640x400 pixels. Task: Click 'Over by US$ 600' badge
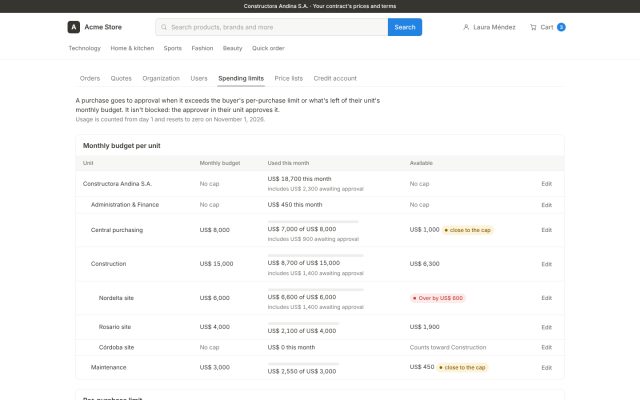pyautogui.click(x=438, y=298)
